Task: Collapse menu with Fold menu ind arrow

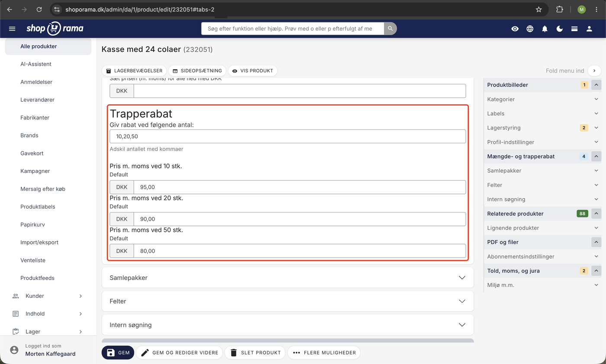Action: 594,71
